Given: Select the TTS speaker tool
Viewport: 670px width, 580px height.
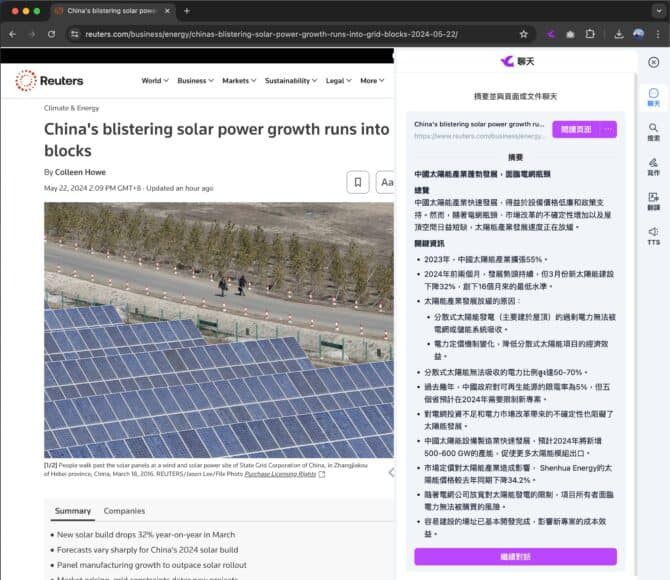Looking at the screenshot, I should tap(653, 236).
